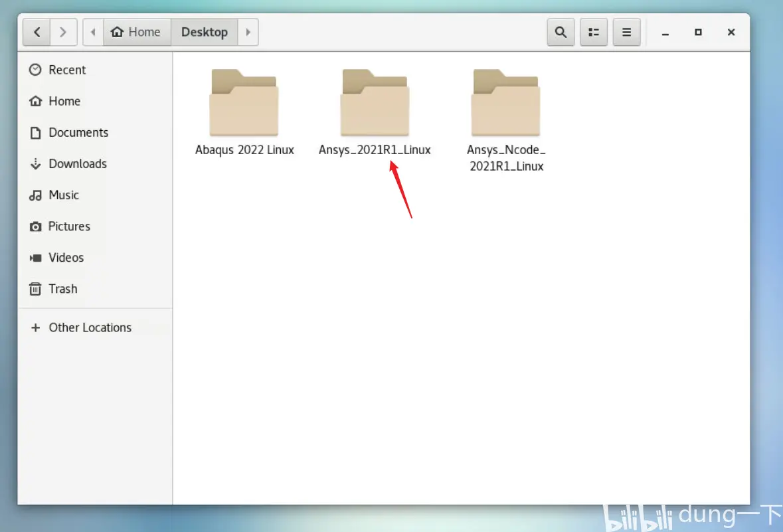The width and height of the screenshot is (783, 532).
Task: Click the trash can icon beside Trash
Action: [35, 289]
